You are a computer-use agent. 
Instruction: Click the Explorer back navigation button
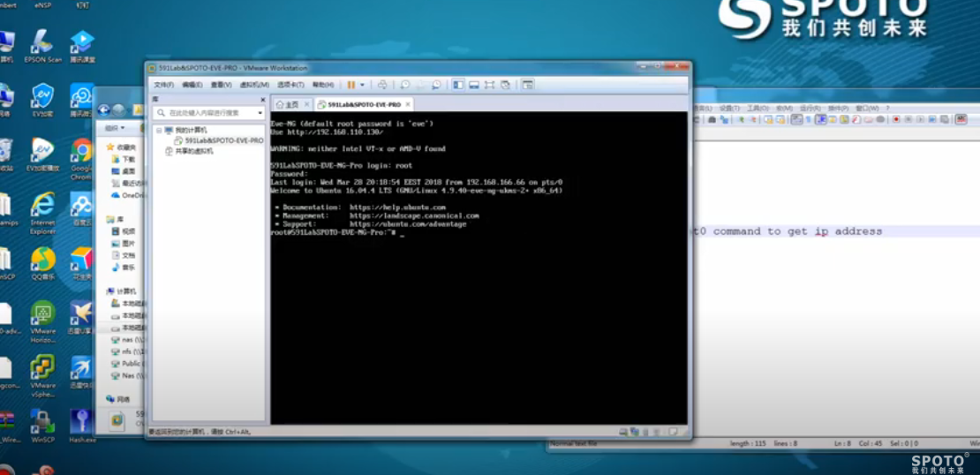(x=104, y=110)
